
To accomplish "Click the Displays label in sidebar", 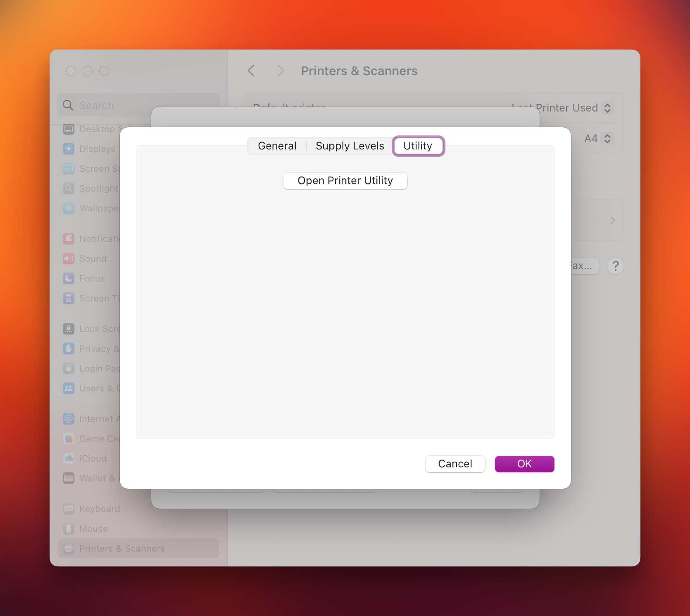I will [x=98, y=149].
